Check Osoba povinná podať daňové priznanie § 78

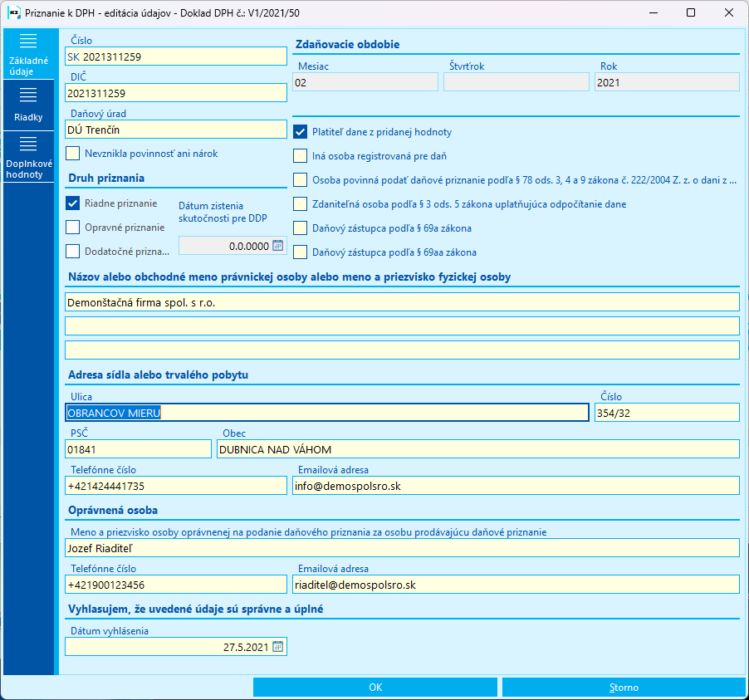click(300, 179)
